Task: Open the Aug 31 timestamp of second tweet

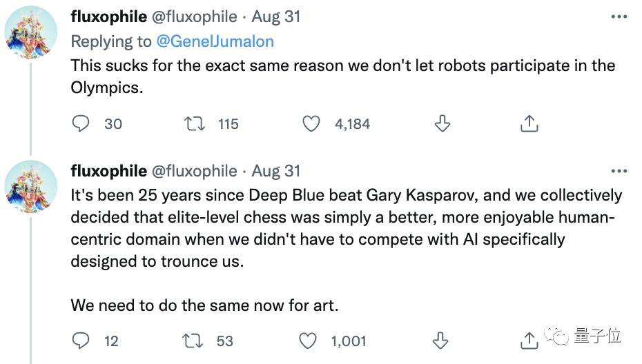Action: coord(276,171)
